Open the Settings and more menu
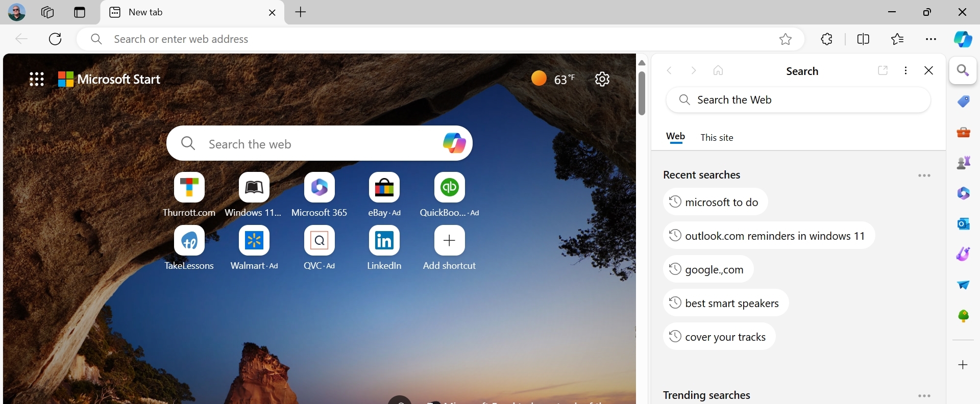The image size is (980, 404). click(x=931, y=39)
